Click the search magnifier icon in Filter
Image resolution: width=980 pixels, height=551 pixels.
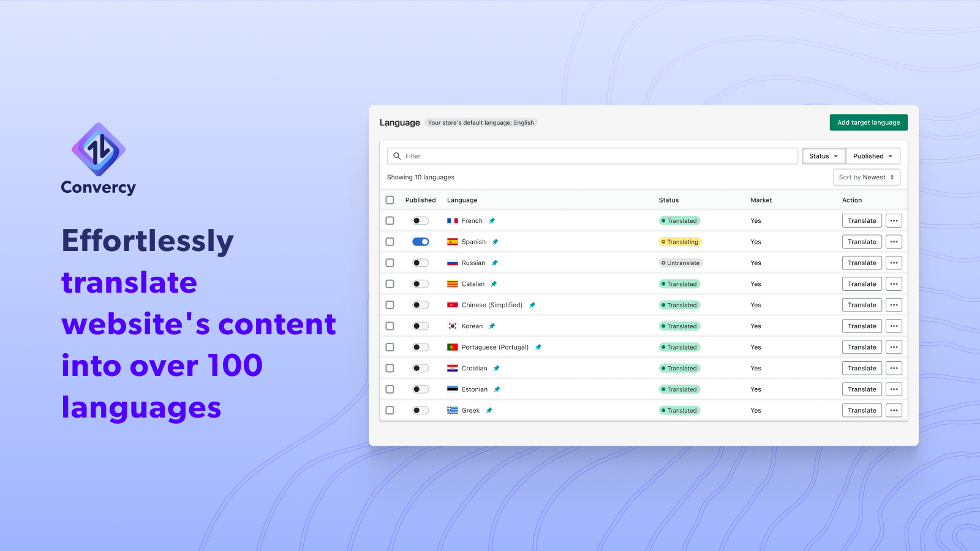click(397, 156)
